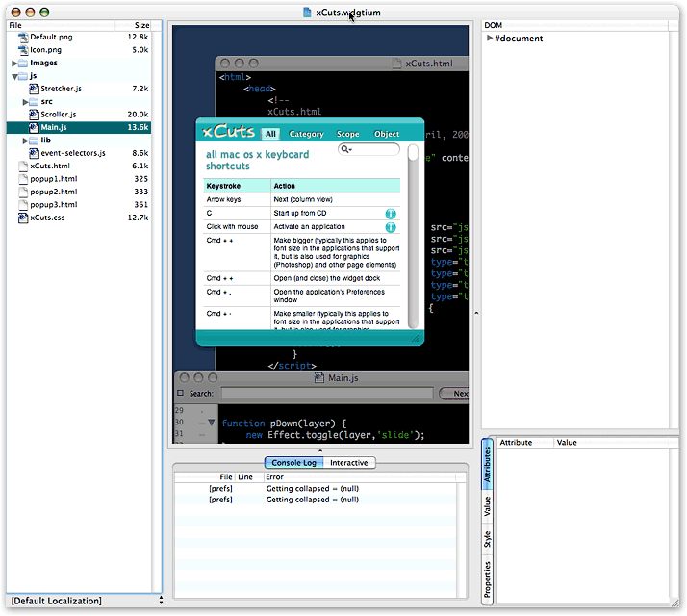Select the Object filter in xCuts widget
Image resolution: width=687 pixels, height=616 pixels.
[387, 134]
